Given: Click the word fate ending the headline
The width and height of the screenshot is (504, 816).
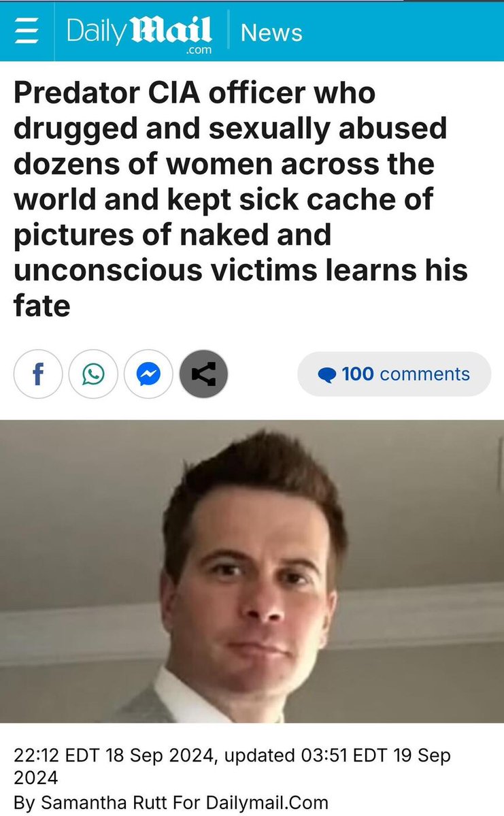Looking at the screenshot, I should pyautogui.click(x=41, y=306).
